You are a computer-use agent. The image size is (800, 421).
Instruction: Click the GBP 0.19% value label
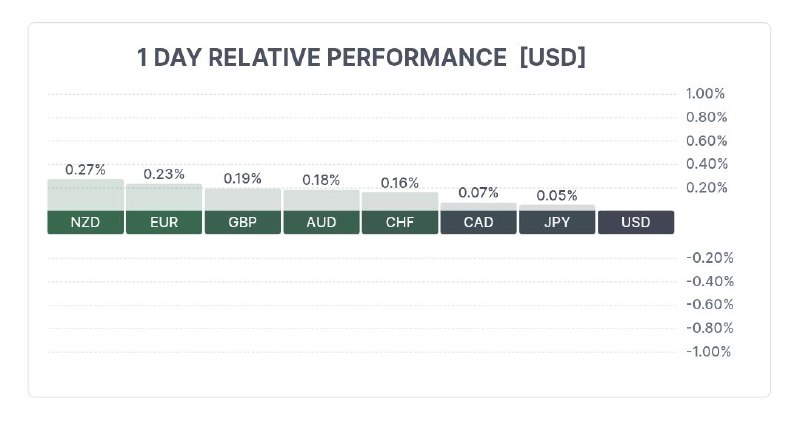tap(243, 179)
